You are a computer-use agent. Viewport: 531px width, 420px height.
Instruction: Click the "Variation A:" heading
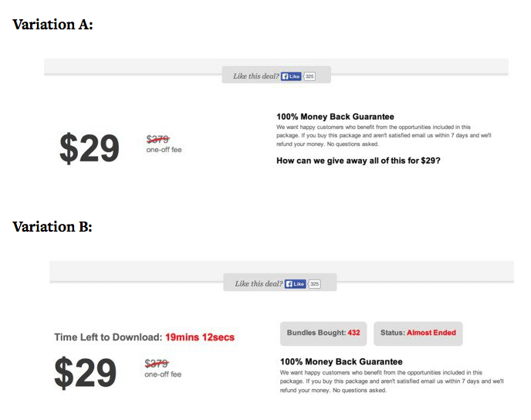(x=52, y=25)
